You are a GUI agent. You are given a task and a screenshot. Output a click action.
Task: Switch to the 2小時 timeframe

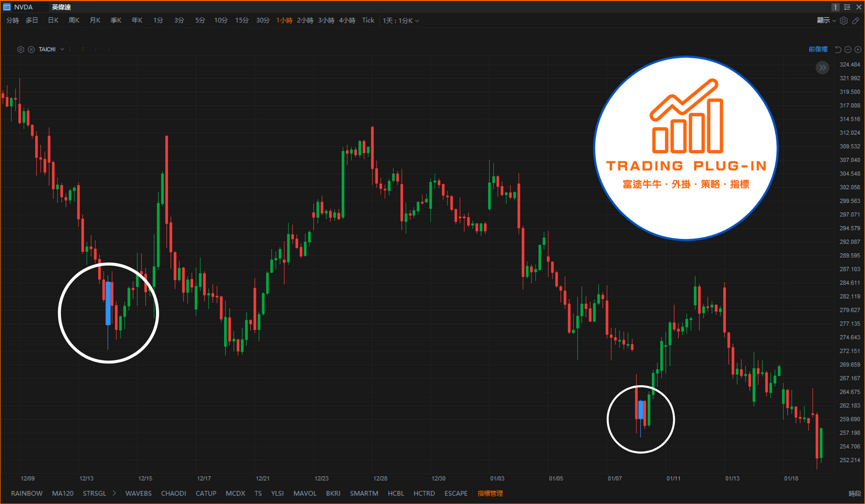pos(305,20)
